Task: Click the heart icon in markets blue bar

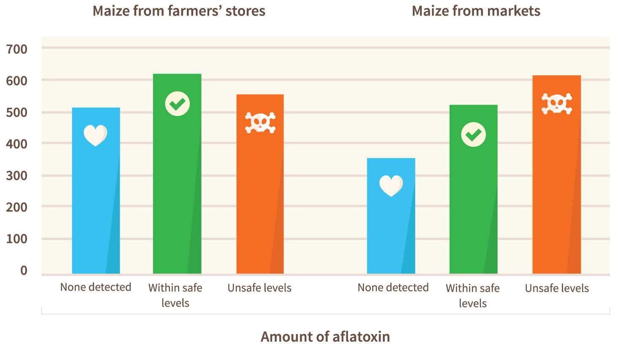Action: (x=391, y=186)
